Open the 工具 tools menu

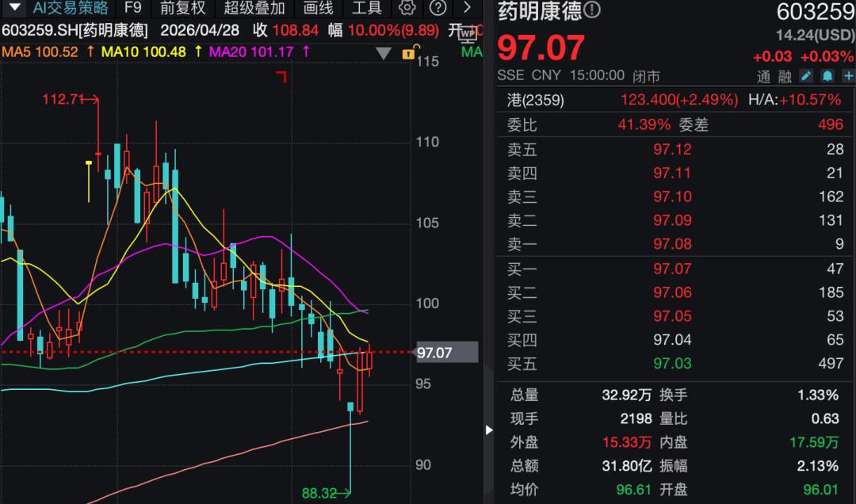tap(366, 8)
